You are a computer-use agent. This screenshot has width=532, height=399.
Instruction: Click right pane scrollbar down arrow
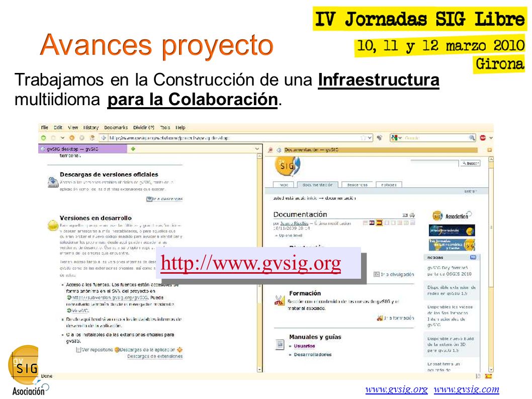pos(491,369)
